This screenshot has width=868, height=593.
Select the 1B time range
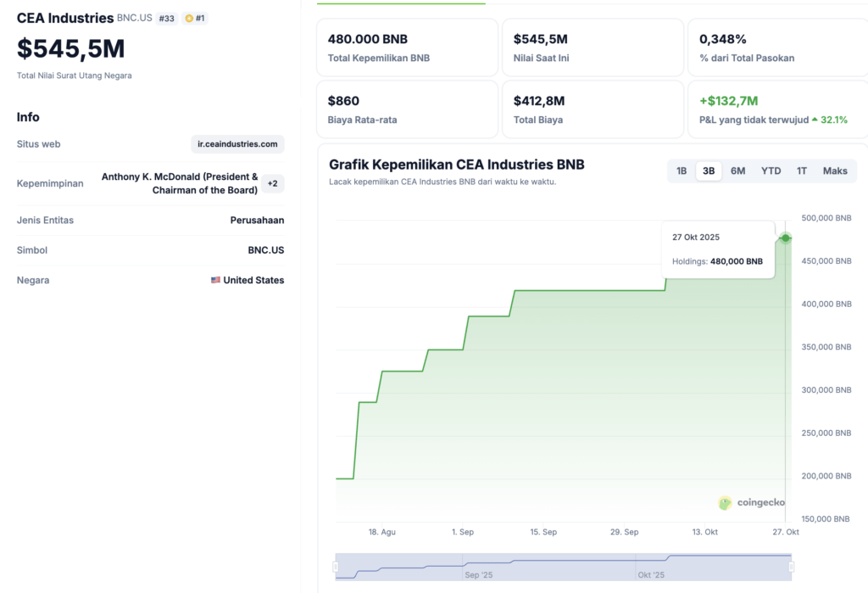point(682,171)
